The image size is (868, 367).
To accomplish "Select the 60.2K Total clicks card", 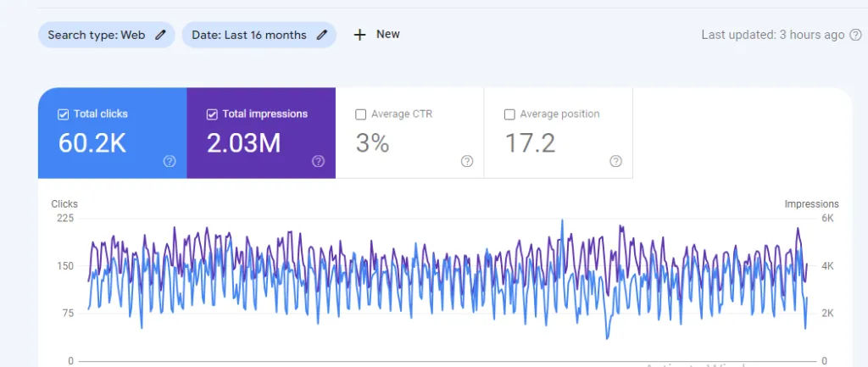I will [113, 133].
